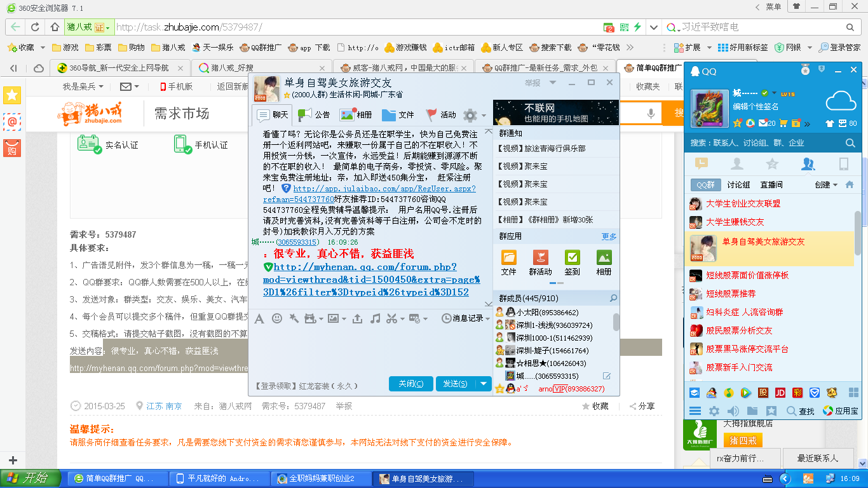
Task: Click the upload file icon in chat toolbar
Action: [357, 318]
